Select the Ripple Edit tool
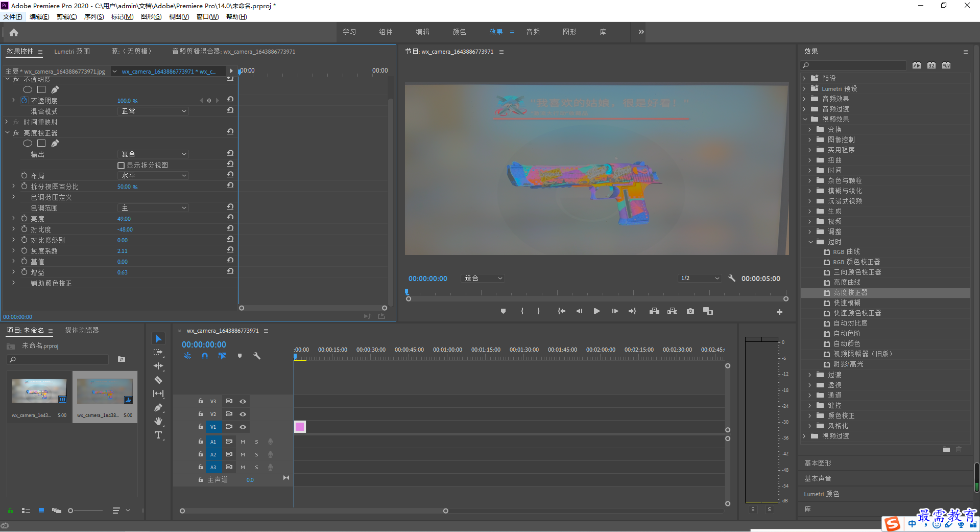Image resolution: width=980 pixels, height=532 pixels. (x=158, y=366)
